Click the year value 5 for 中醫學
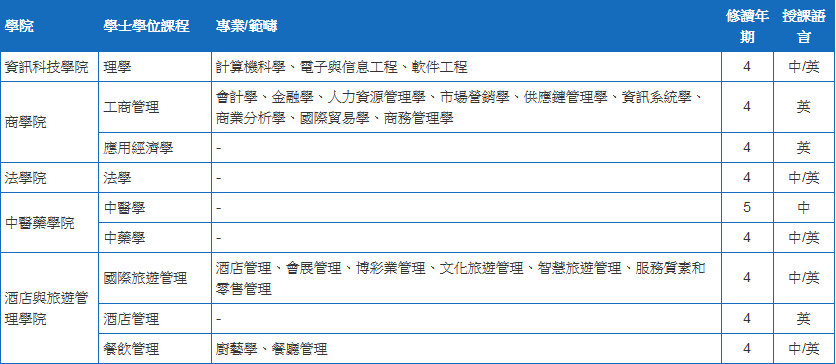Screen dimensions: 836x364 pos(747,207)
